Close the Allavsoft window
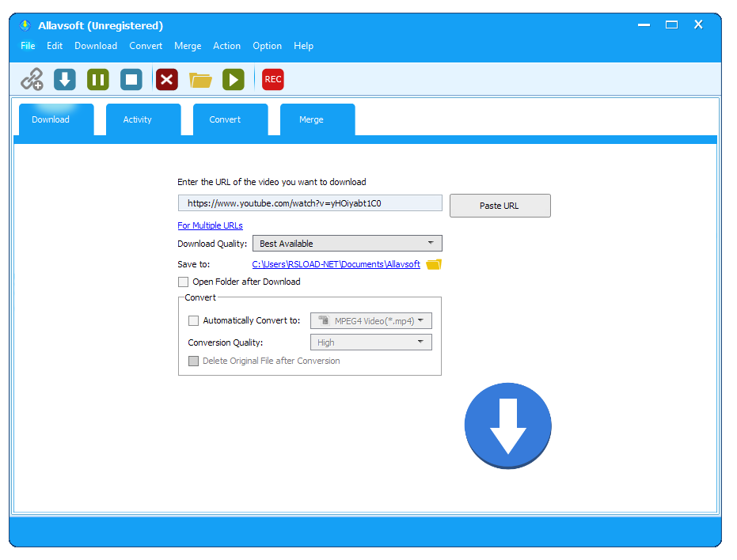The width and height of the screenshot is (737, 560). [x=698, y=25]
